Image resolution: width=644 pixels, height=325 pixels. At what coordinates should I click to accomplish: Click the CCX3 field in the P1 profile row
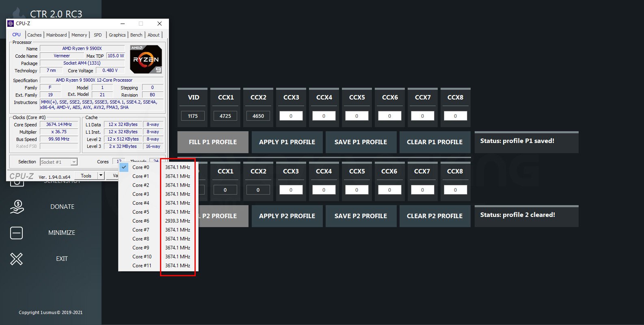pos(291,116)
